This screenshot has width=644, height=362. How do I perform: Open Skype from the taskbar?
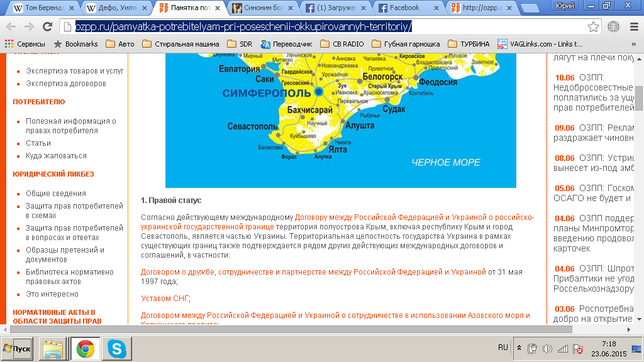117,349
